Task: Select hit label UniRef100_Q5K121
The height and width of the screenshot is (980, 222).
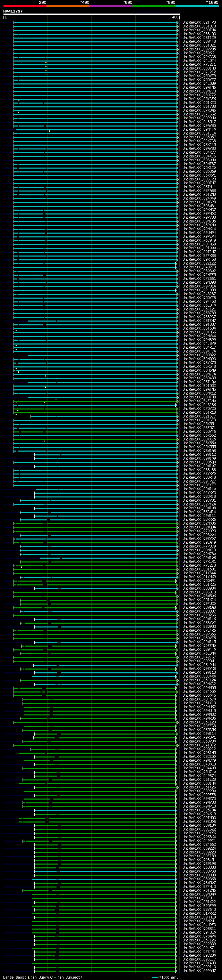Action: coord(199,309)
